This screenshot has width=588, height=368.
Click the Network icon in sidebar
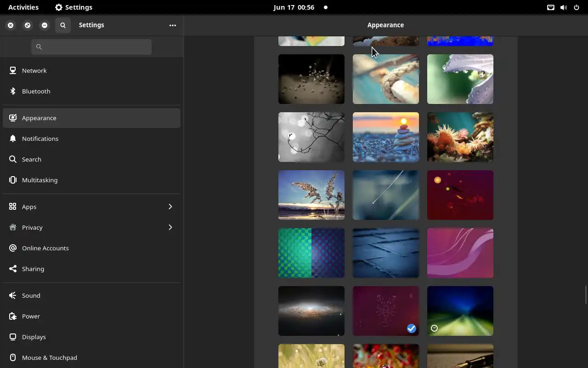(13, 70)
